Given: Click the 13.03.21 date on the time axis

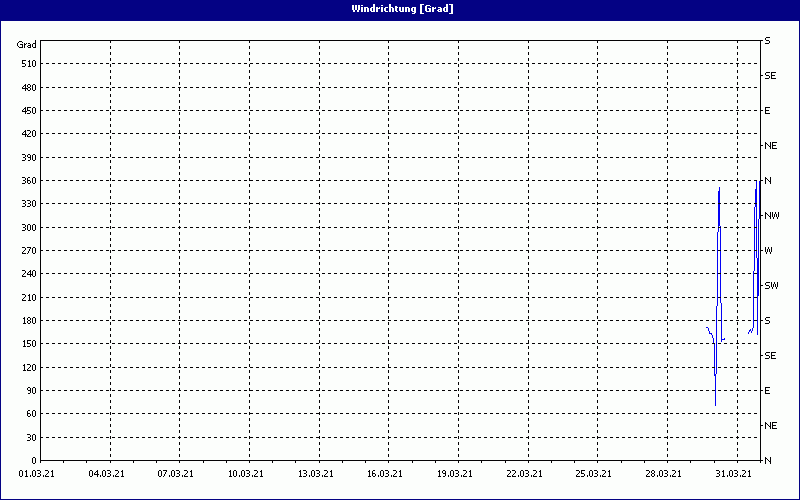Looking at the screenshot, I should [314, 474].
